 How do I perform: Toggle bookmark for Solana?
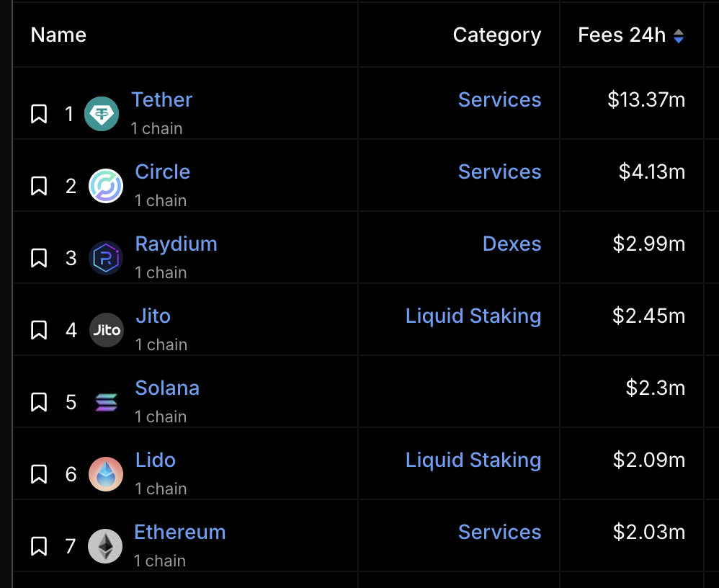[x=39, y=402]
